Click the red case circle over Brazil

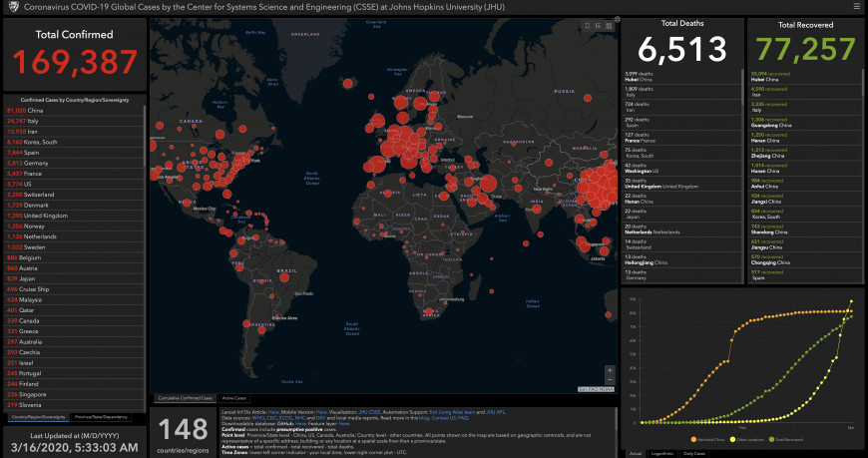pos(283,279)
